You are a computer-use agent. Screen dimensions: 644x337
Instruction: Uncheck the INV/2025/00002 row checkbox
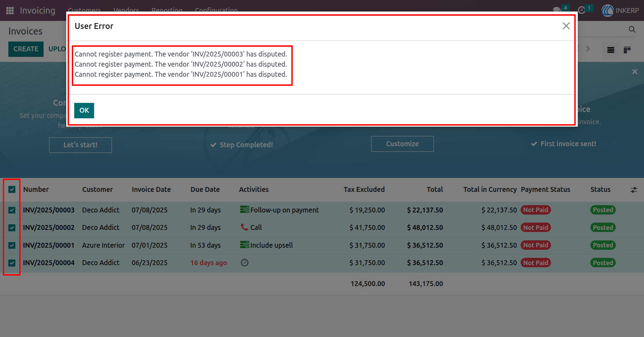[x=12, y=228]
